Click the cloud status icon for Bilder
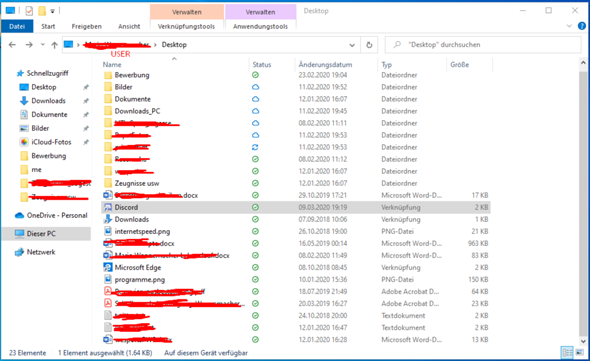The height and width of the screenshot is (361, 590). [x=255, y=87]
